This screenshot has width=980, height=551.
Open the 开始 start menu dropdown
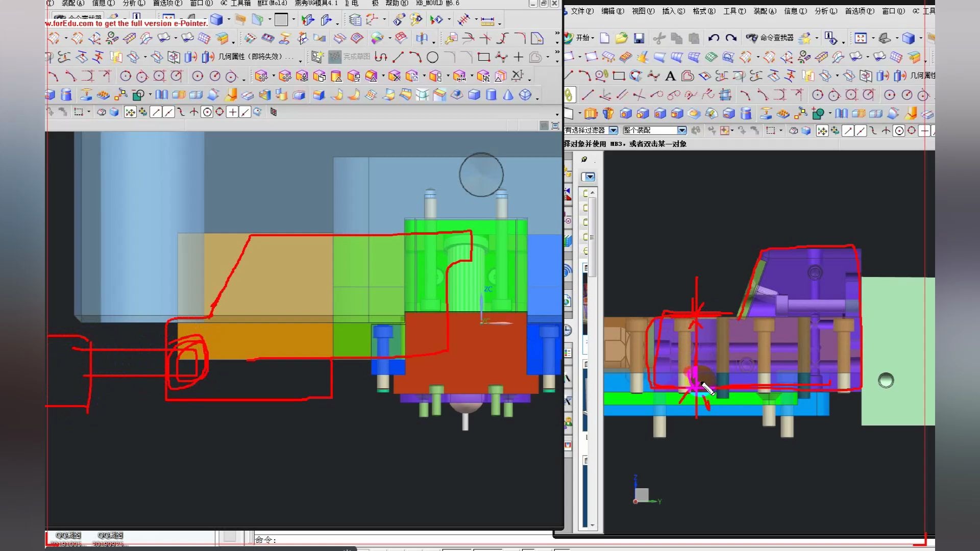click(x=582, y=38)
